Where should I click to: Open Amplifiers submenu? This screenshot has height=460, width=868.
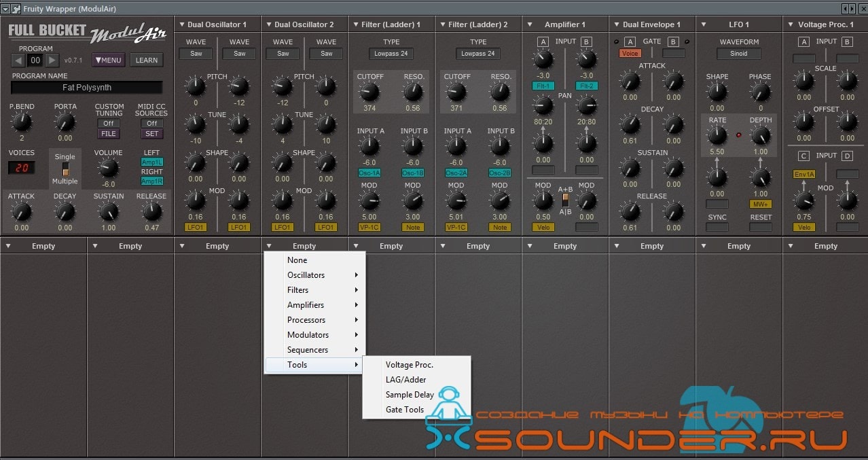pyautogui.click(x=315, y=305)
